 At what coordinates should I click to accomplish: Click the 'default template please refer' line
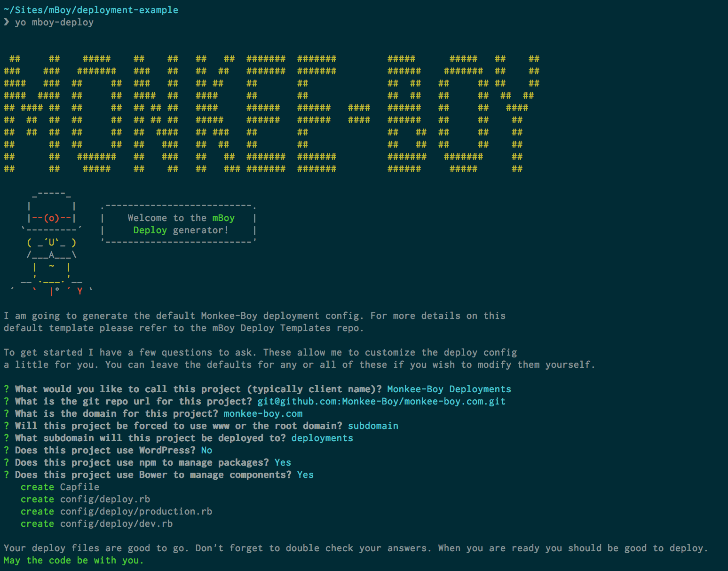183,328
